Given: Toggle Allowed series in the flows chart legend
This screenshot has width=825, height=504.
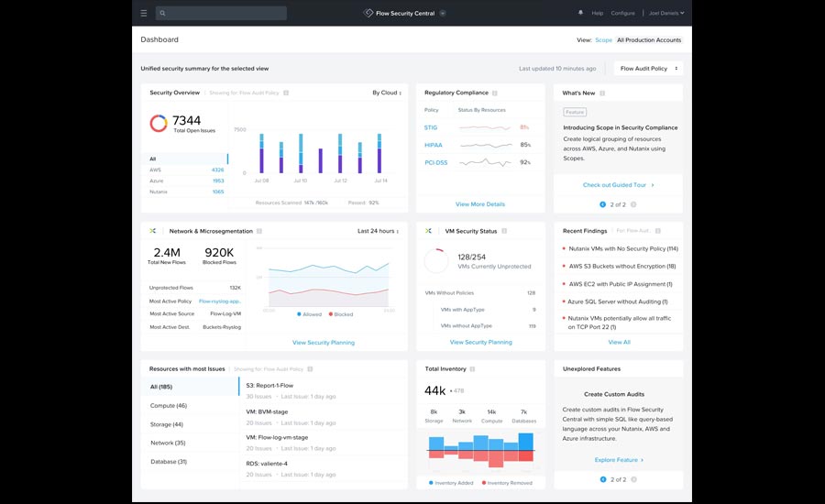Looking at the screenshot, I should [x=307, y=314].
